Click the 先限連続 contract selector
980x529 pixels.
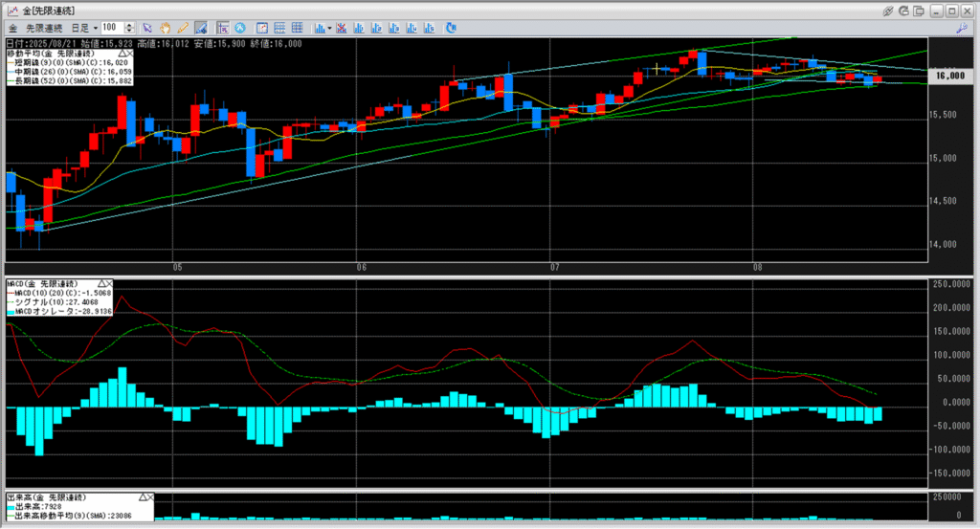tap(45, 28)
